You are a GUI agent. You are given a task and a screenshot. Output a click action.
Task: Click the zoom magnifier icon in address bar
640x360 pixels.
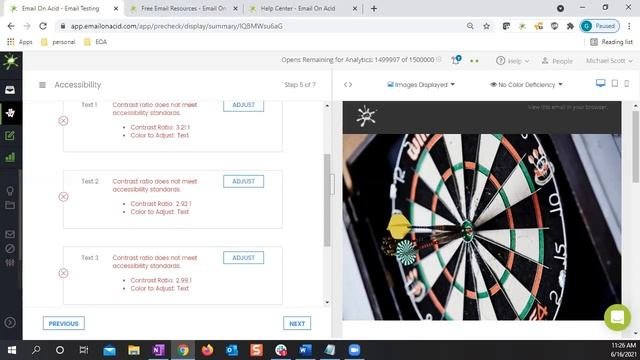pyautogui.click(x=470, y=26)
